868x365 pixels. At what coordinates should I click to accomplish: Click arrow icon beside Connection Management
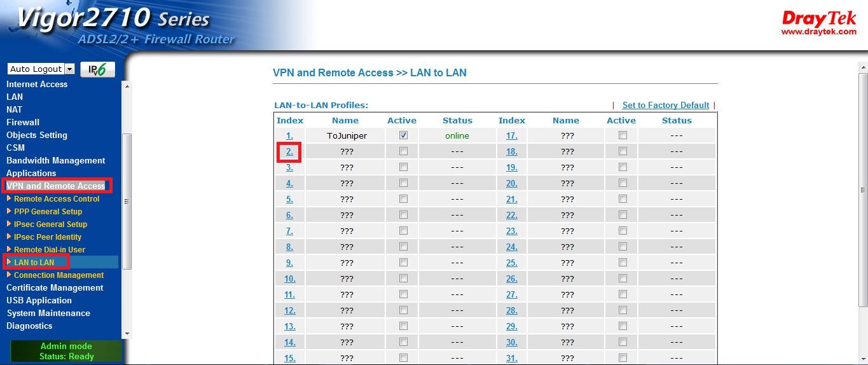tap(9, 275)
